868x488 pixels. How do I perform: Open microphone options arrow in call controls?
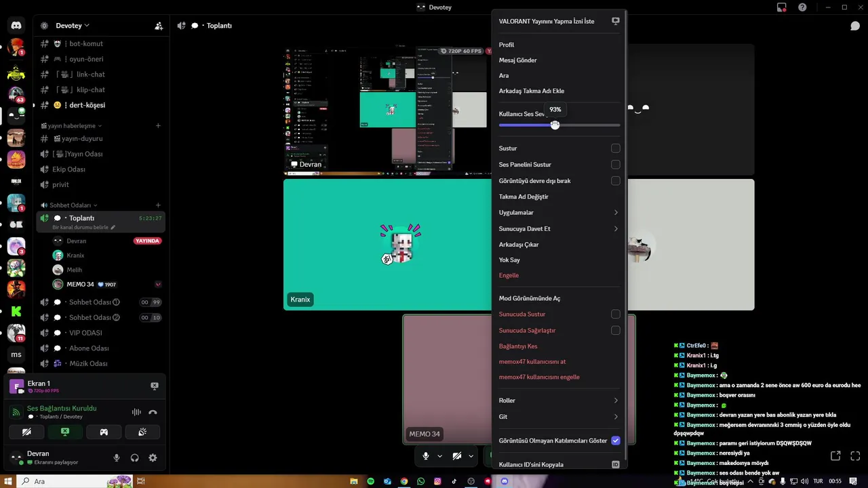click(x=439, y=456)
